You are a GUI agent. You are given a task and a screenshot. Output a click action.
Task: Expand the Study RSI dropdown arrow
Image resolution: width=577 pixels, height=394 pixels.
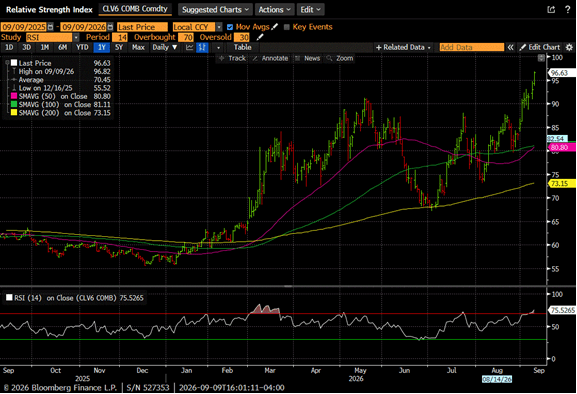(x=76, y=37)
